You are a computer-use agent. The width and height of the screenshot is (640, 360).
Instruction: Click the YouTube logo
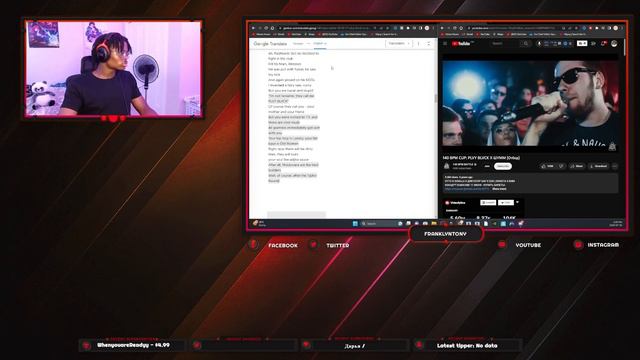pyautogui.click(x=461, y=43)
